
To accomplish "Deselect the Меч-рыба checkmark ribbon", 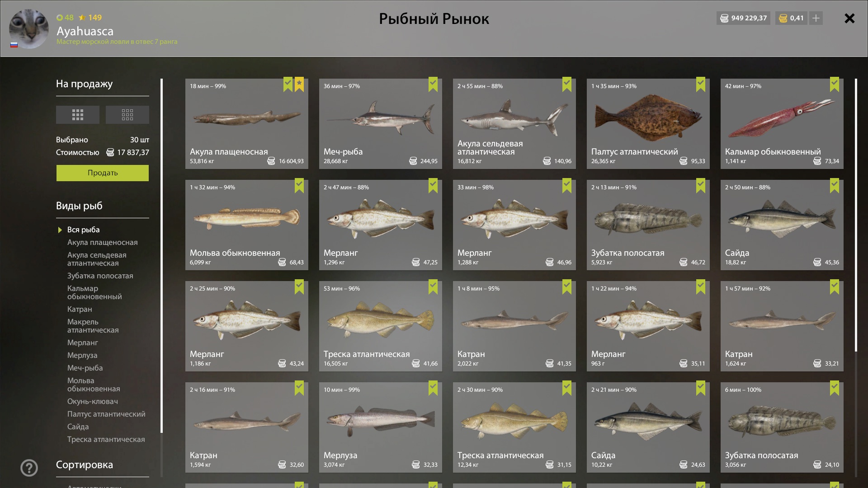I will pos(433,85).
